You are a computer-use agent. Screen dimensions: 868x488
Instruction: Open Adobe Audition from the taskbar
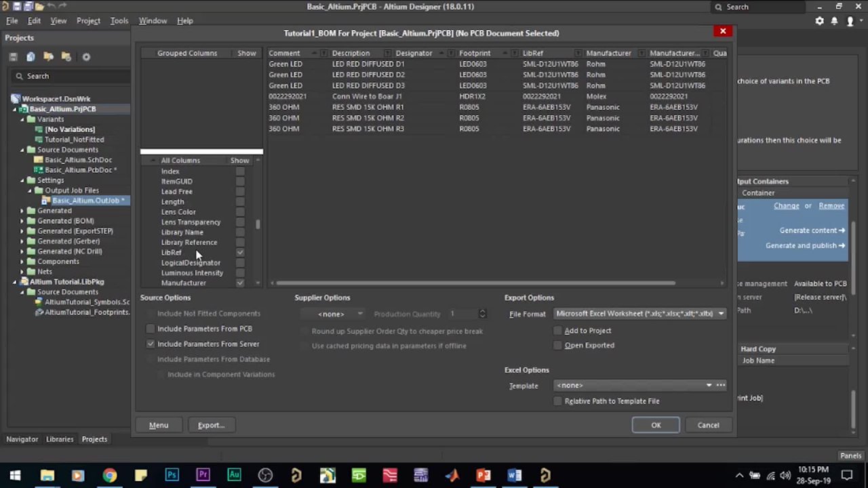[234, 475]
